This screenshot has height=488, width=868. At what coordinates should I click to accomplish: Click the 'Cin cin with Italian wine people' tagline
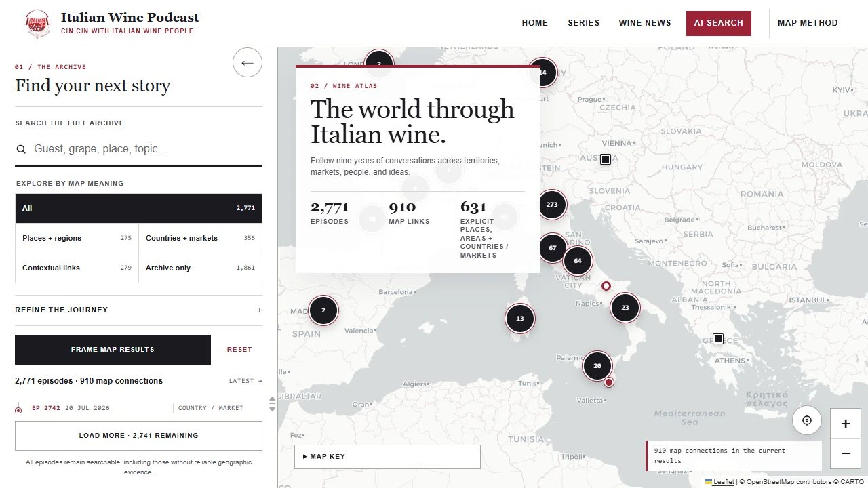[x=127, y=31]
